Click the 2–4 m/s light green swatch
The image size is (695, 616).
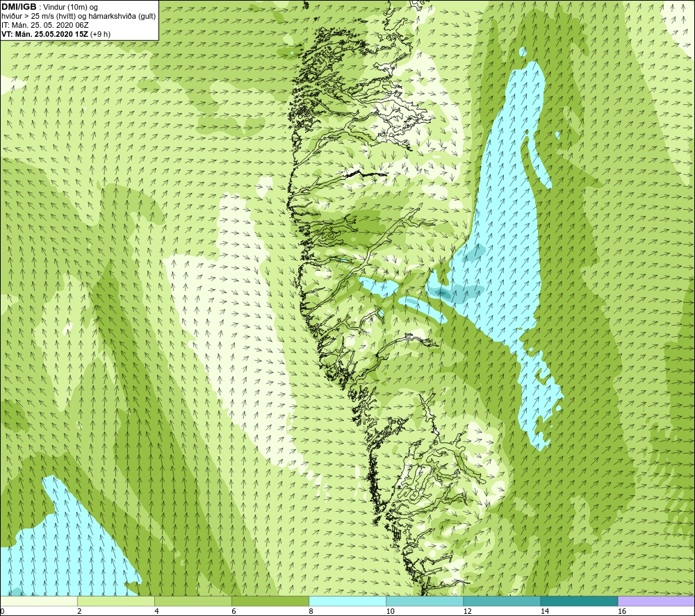[115, 601]
